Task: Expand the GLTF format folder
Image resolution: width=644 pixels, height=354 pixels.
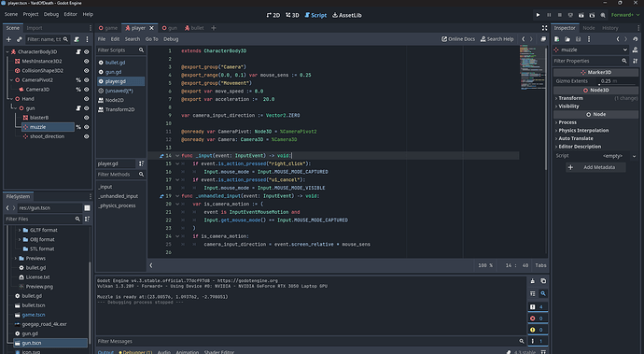Action: coord(20,231)
